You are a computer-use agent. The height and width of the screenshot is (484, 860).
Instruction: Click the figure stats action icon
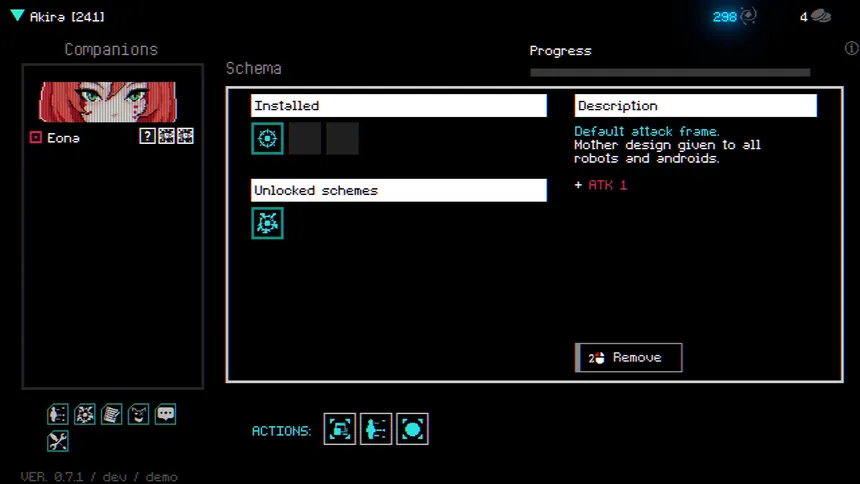[x=376, y=429]
